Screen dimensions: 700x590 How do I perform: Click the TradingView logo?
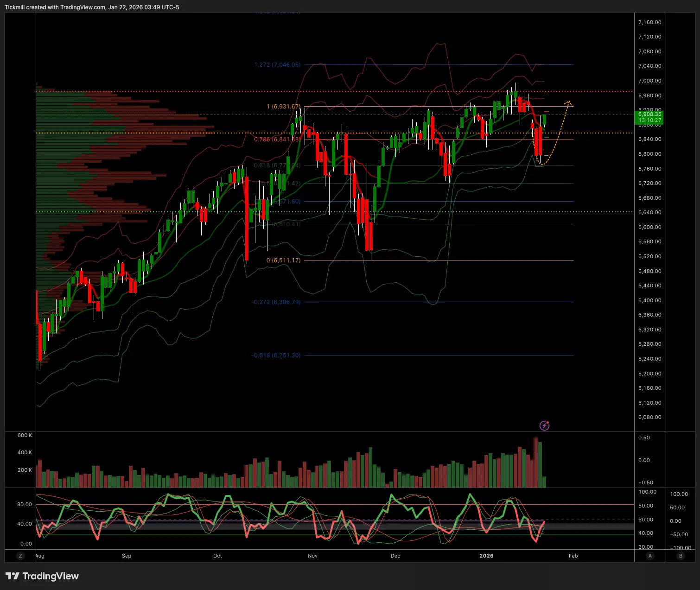[x=42, y=576]
